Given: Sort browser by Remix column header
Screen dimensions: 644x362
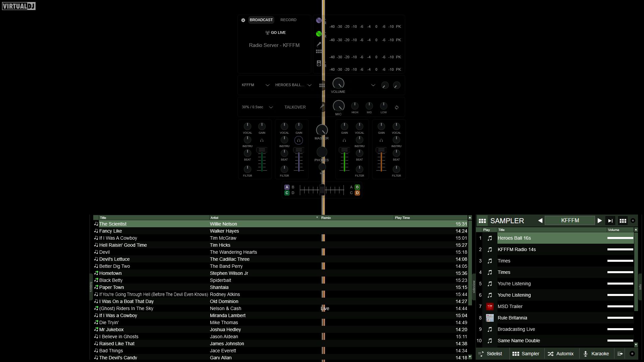Looking at the screenshot, I should pos(357,218).
